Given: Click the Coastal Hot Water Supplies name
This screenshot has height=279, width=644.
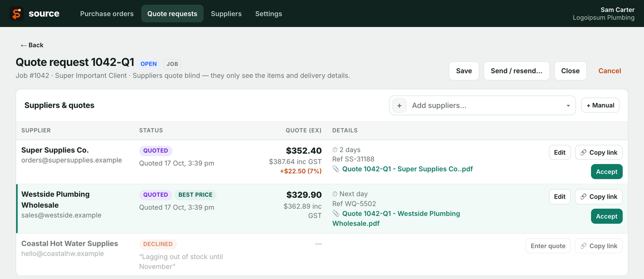Looking at the screenshot, I should [69, 244].
